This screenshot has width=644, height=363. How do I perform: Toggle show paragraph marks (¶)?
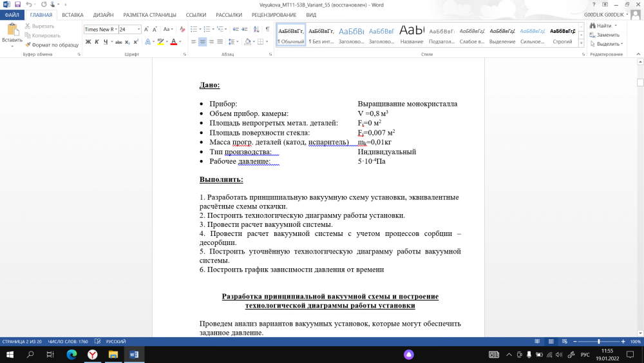(x=267, y=29)
